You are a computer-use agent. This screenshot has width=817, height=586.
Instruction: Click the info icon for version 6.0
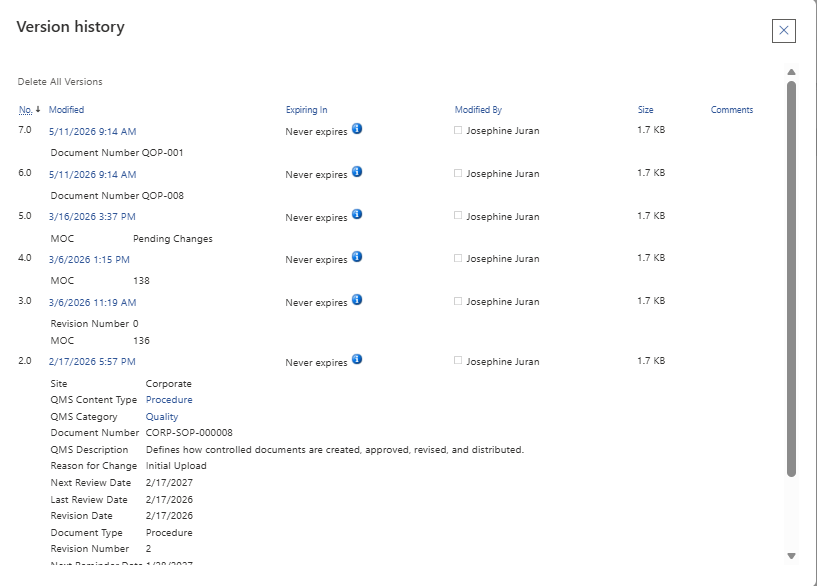coord(357,171)
